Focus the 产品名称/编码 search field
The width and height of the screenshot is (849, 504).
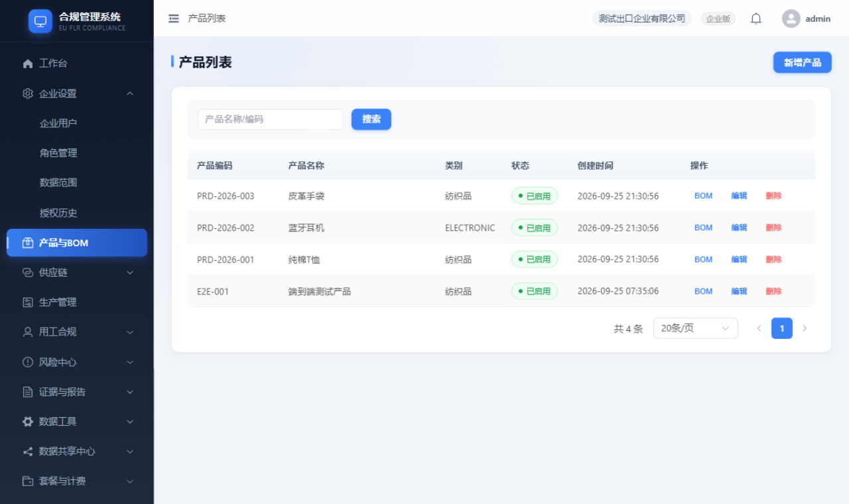271,119
